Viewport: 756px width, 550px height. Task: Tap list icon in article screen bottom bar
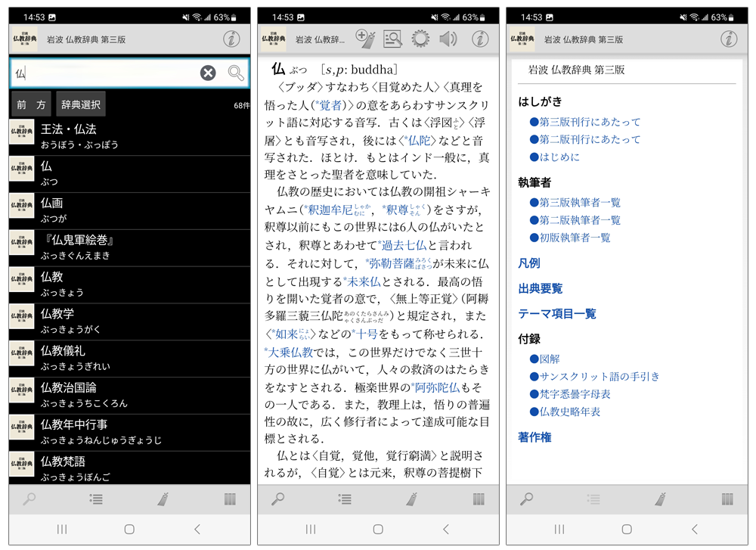345,499
